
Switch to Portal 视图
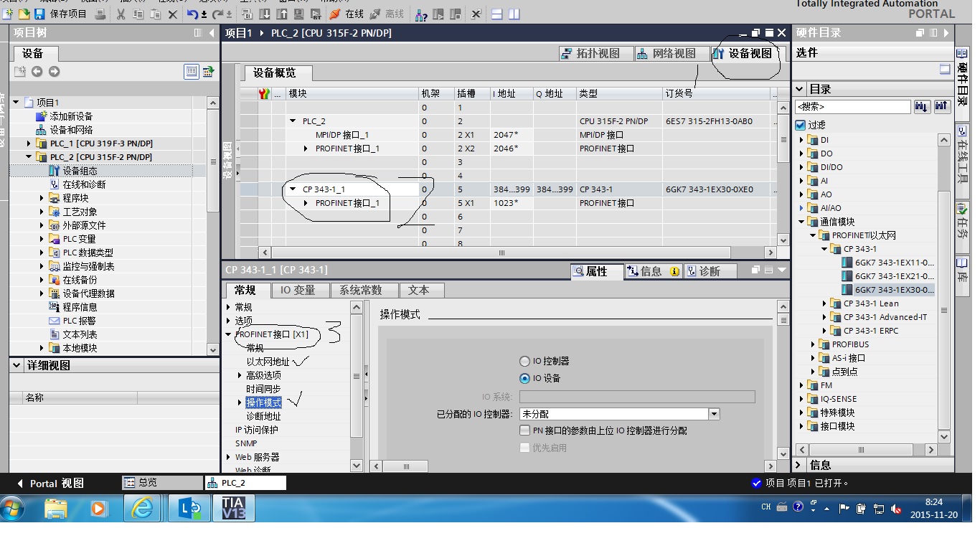tap(51, 484)
